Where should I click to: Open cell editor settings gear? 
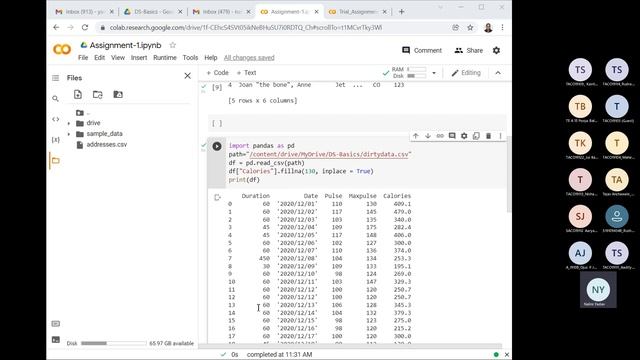[464, 136]
